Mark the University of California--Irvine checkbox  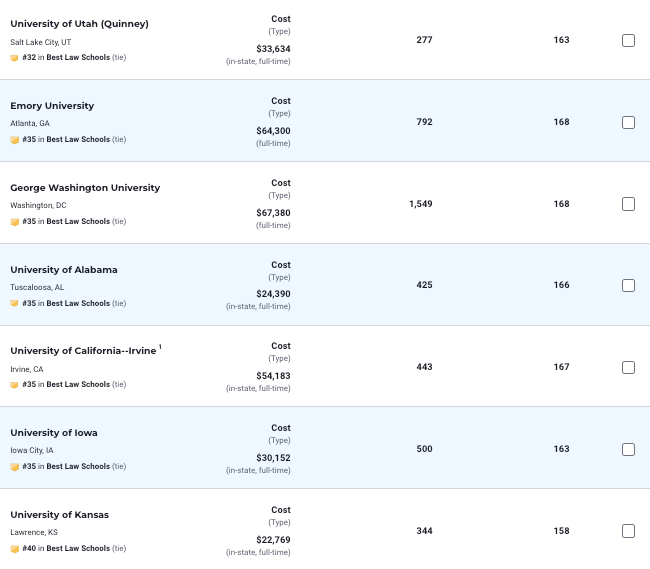pyautogui.click(x=628, y=367)
